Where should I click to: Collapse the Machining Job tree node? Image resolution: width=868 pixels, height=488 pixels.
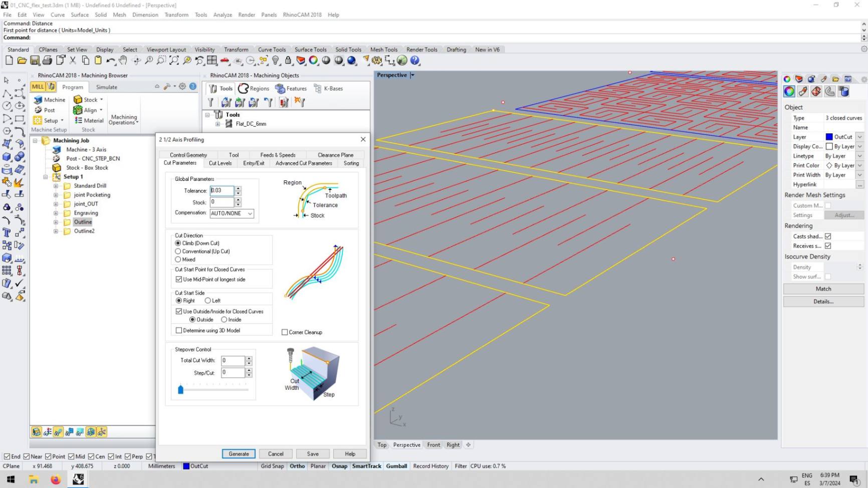click(x=36, y=141)
